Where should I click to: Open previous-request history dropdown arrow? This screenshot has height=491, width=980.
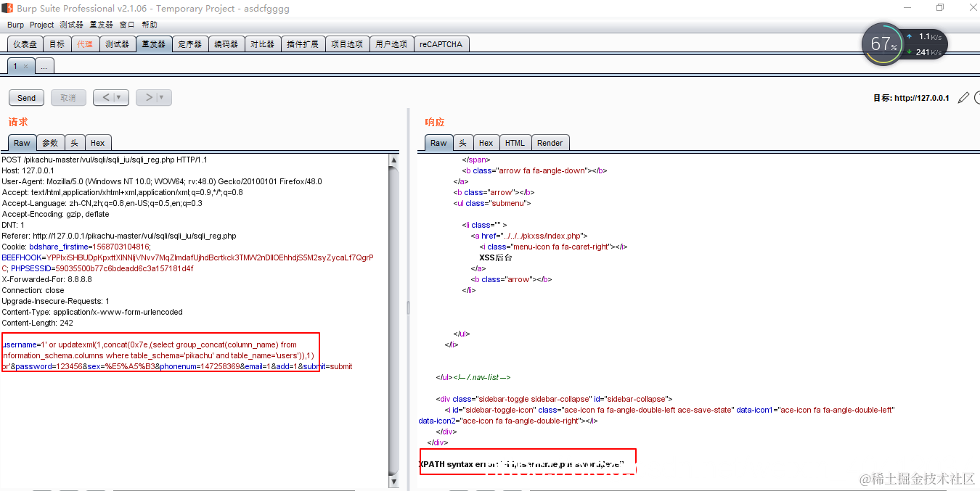[x=118, y=97]
